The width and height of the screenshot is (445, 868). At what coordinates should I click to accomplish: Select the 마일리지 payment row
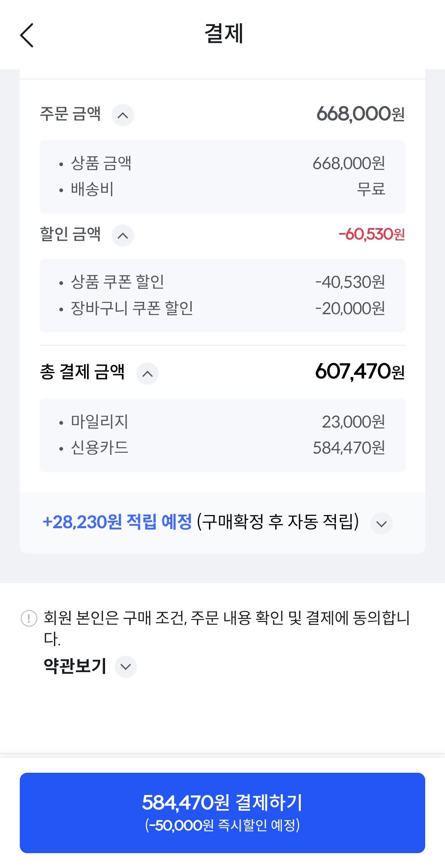point(222,422)
